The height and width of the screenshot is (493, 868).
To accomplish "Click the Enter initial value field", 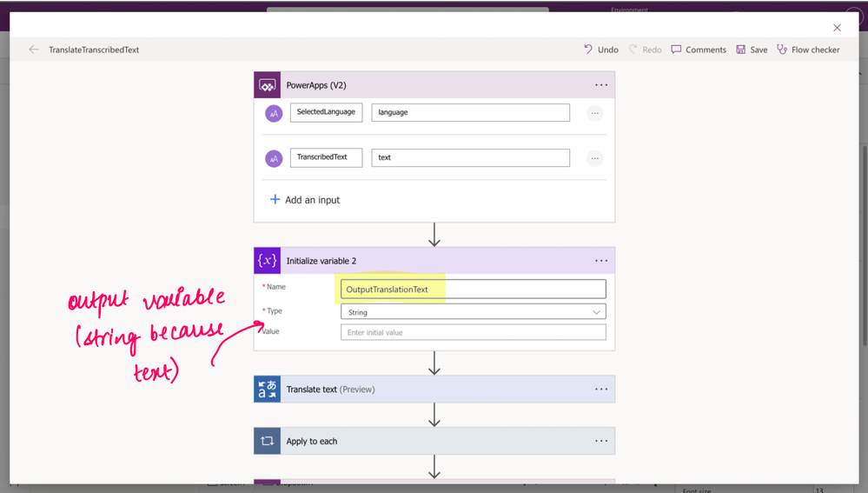I will (474, 332).
